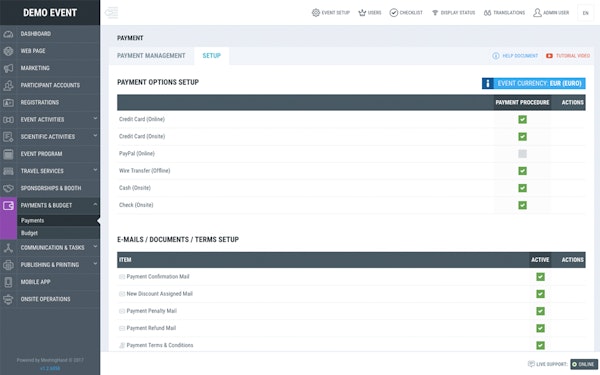Click the Event Setup gear icon
The height and width of the screenshot is (375, 600).
pos(316,13)
